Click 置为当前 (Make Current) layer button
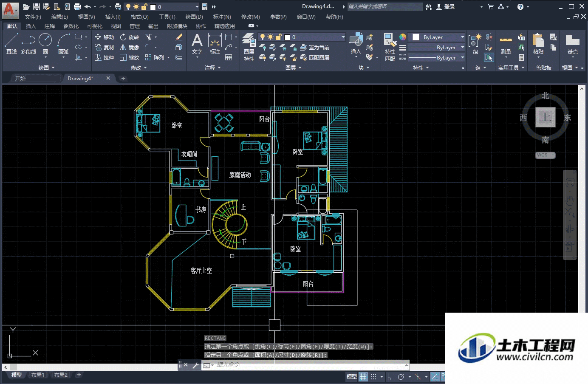Screen dimensions: 588x384 [315, 47]
